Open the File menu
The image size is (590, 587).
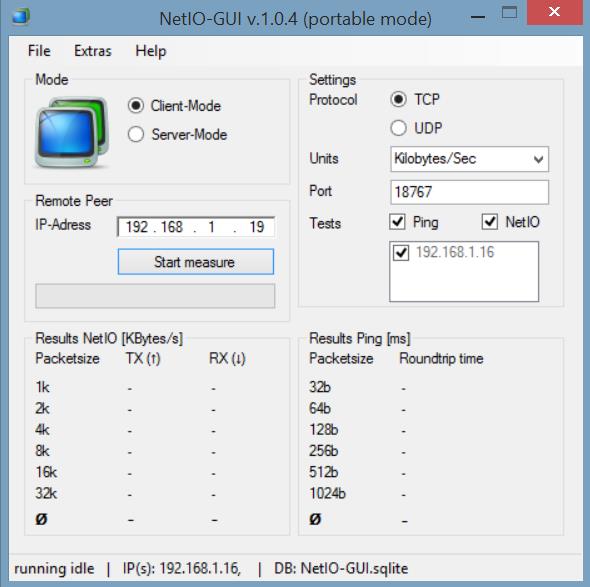pos(39,51)
